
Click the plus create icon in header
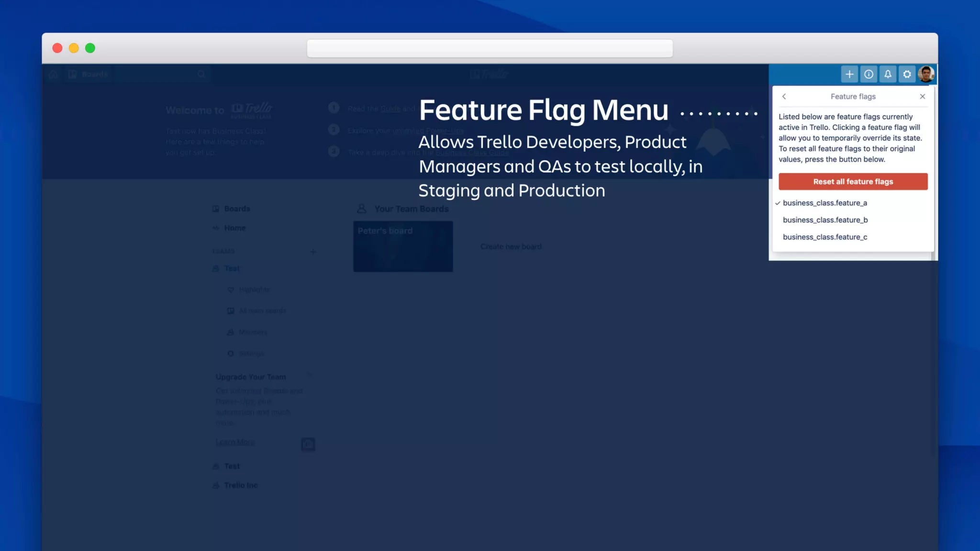(849, 74)
